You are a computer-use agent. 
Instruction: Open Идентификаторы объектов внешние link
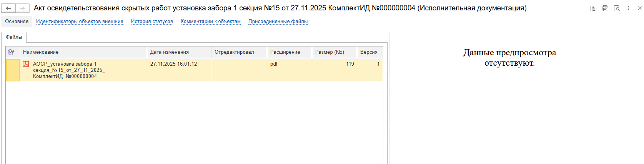pos(80,22)
